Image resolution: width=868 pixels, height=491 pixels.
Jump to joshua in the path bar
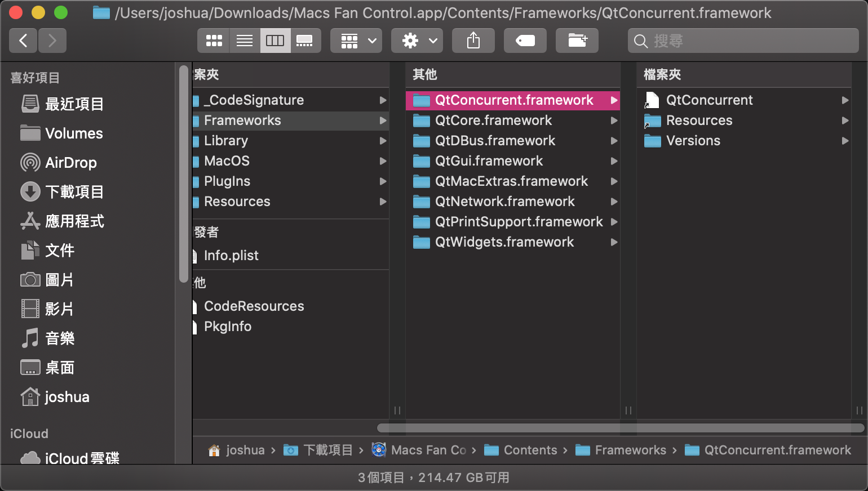(237, 450)
